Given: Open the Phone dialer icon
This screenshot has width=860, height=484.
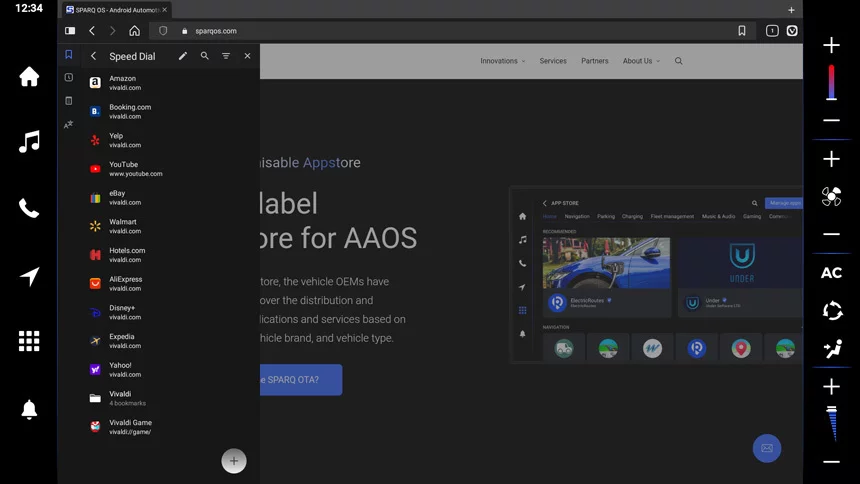Looking at the screenshot, I should tap(29, 208).
